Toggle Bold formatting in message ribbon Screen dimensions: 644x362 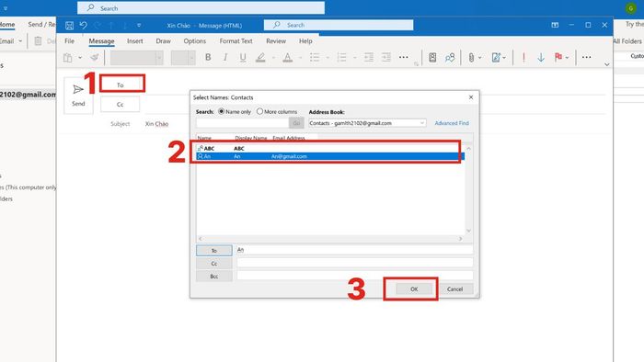(208, 57)
